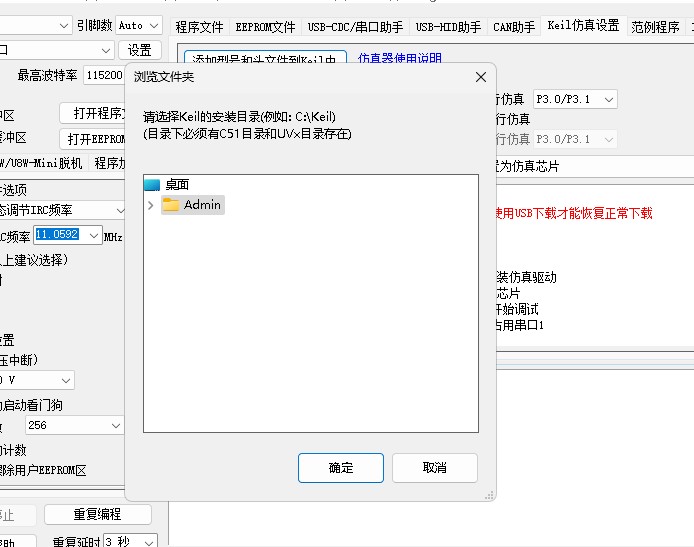Open the 仿真器使用说明 link

[x=399, y=58]
